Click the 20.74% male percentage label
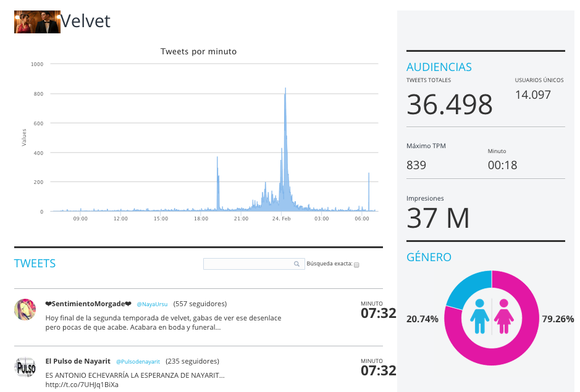Screen dimensions: 580x392 [x=422, y=319]
